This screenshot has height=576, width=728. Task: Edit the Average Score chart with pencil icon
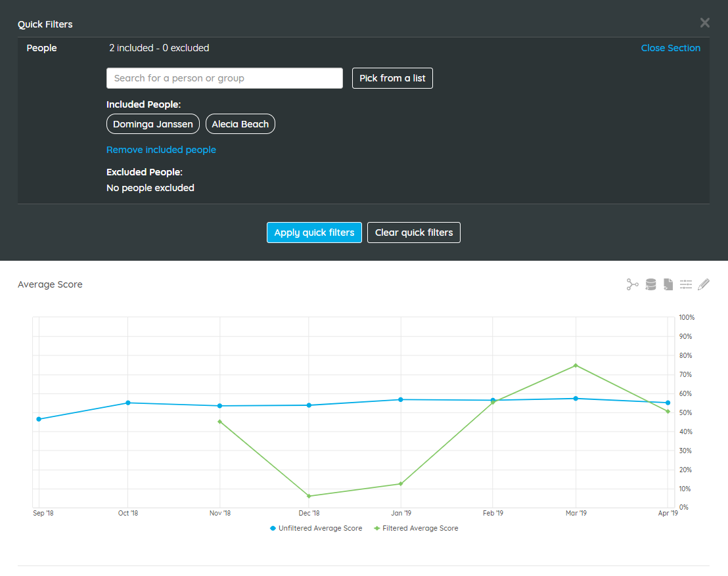(704, 284)
